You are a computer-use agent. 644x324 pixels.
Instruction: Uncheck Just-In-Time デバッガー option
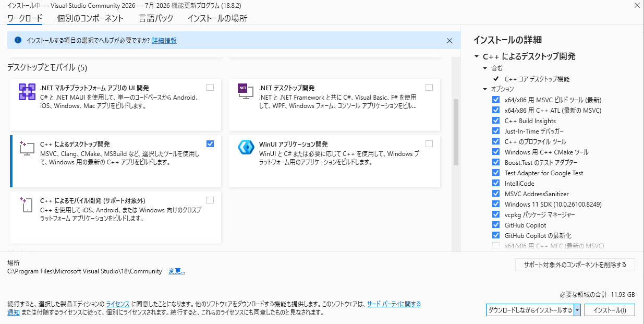coord(496,131)
